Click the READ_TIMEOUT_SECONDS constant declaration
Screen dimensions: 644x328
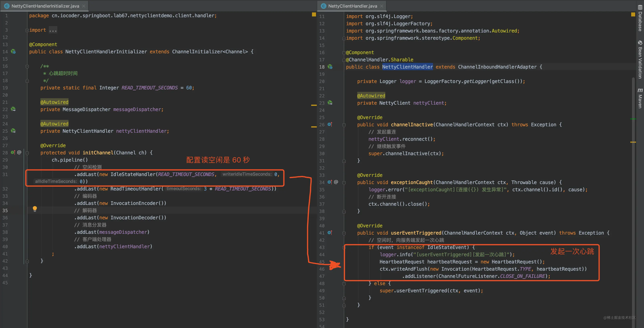click(x=150, y=88)
